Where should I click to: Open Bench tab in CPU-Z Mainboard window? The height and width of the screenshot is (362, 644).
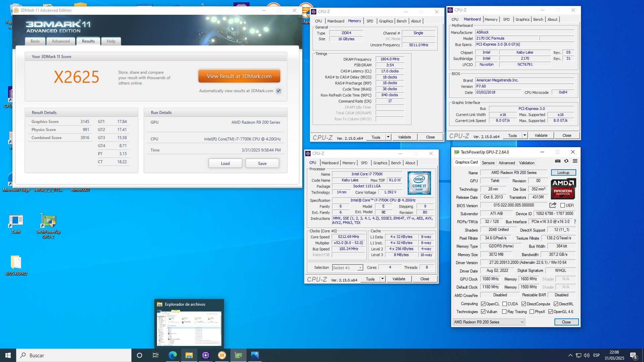pyautogui.click(x=538, y=19)
